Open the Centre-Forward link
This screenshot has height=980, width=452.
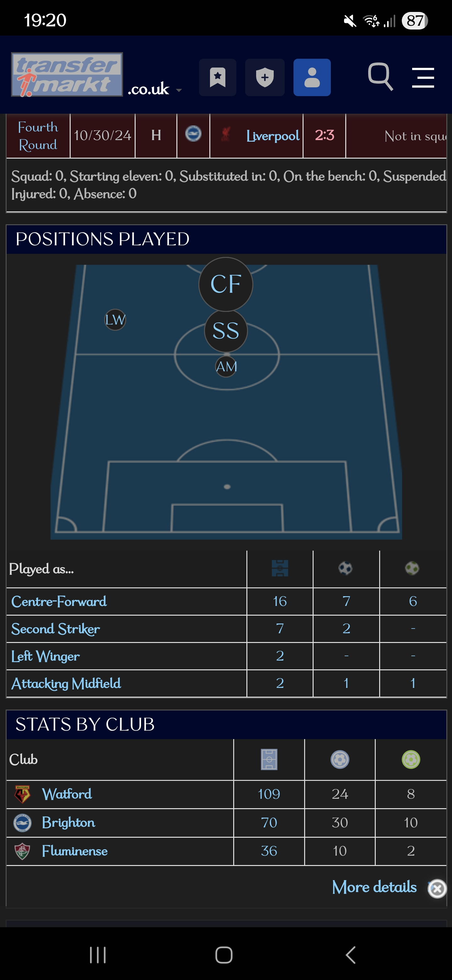click(59, 602)
